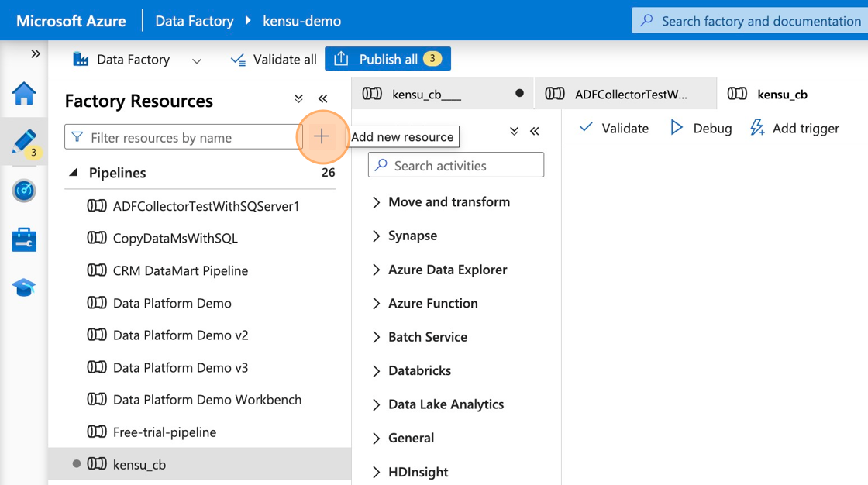This screenshot has height=485, width=868.
Task: Click the Add new resource plus icon
Action: [322, 136]
